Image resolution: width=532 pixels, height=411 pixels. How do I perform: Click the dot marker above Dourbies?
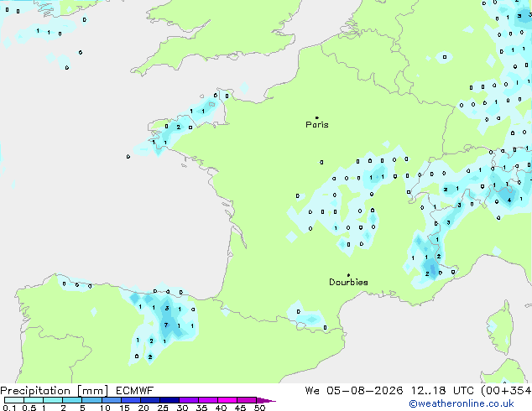click(348, 275)
